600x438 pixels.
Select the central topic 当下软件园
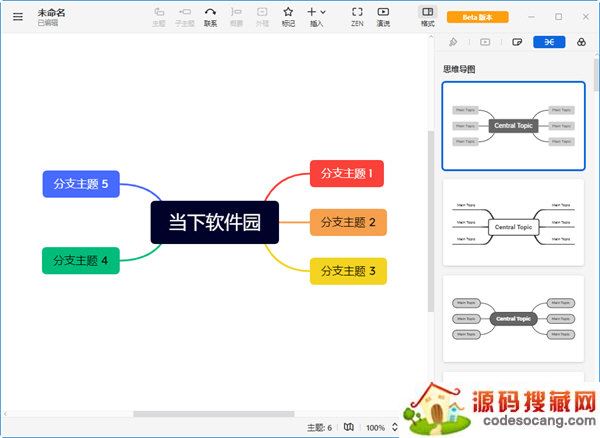214,222
